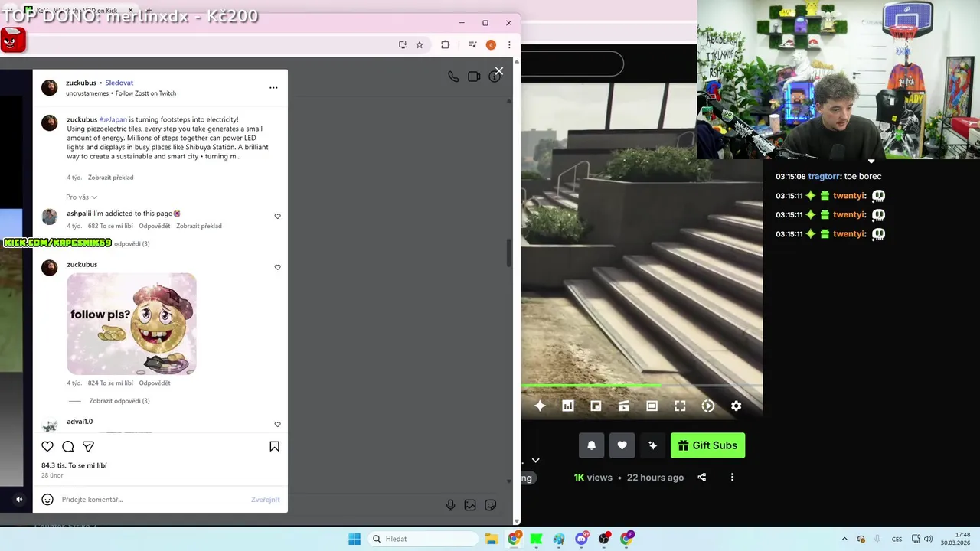
Task: Follow the channel with heart button
Action: click(622, 445)
